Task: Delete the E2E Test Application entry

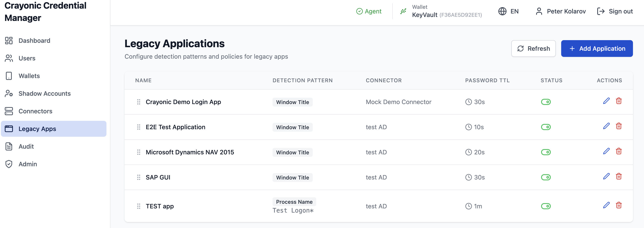Action: pyautogui.click(x=619, y=126)
